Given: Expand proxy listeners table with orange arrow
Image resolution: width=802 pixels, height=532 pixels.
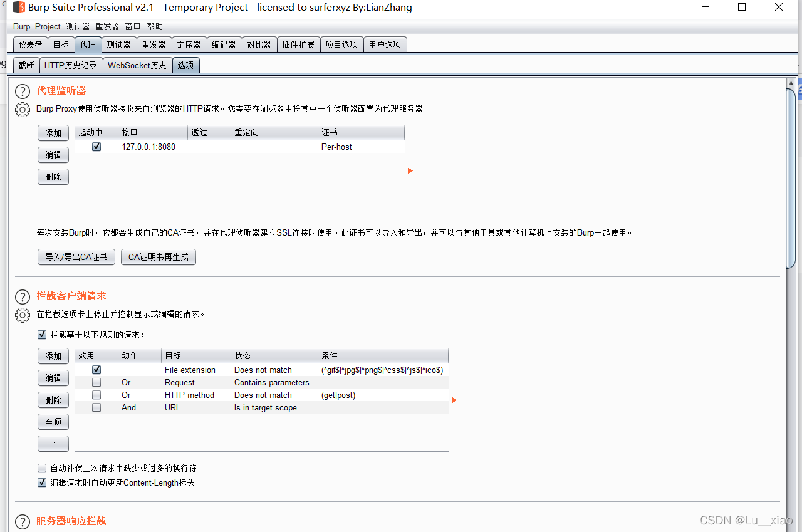Looking at the screenshot, I should (x=410, y=170).
